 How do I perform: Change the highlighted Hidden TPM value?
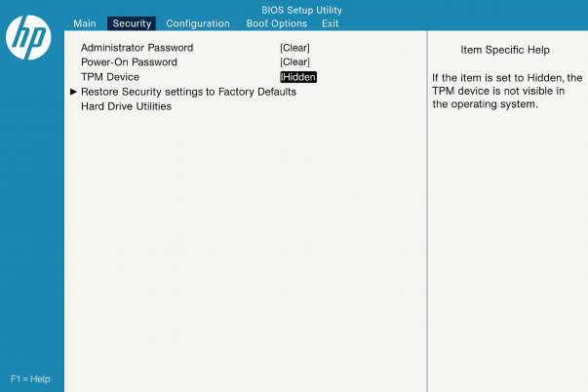tap(298, 77)
